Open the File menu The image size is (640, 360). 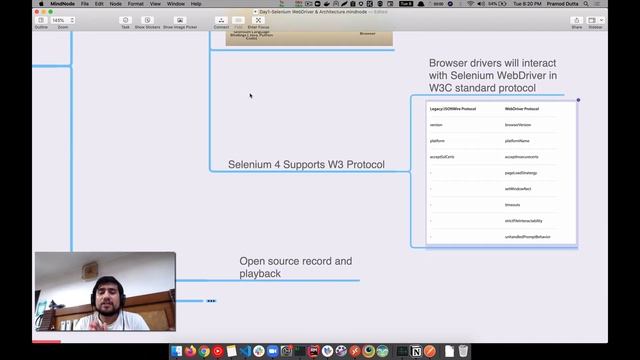[85, 4]
